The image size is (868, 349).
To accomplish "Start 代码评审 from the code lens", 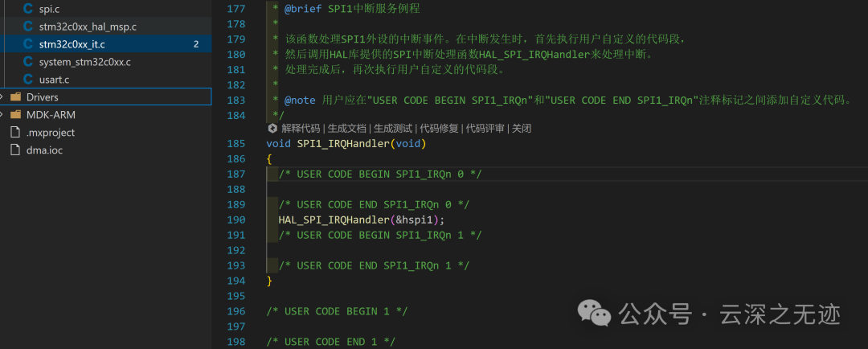I will (x=486, y=129).
